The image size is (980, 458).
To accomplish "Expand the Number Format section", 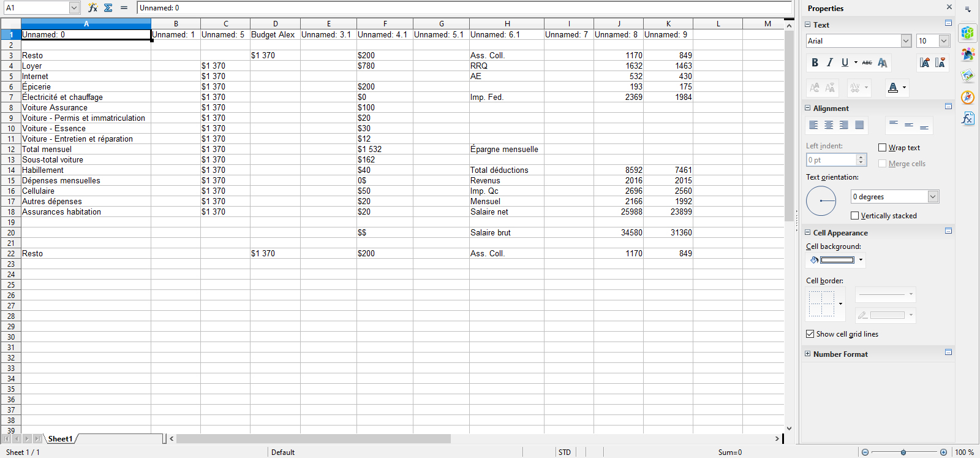I will click(807, 354).
